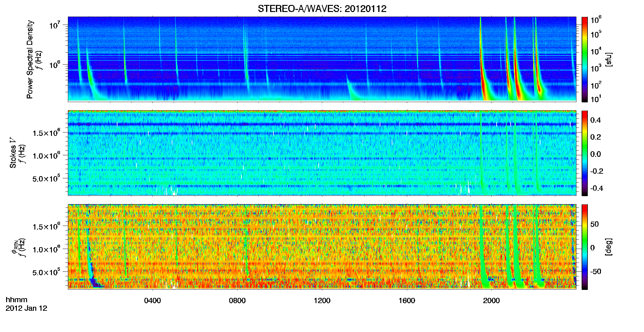
Task: Click the 1200 time tick label
Action: 322,300
